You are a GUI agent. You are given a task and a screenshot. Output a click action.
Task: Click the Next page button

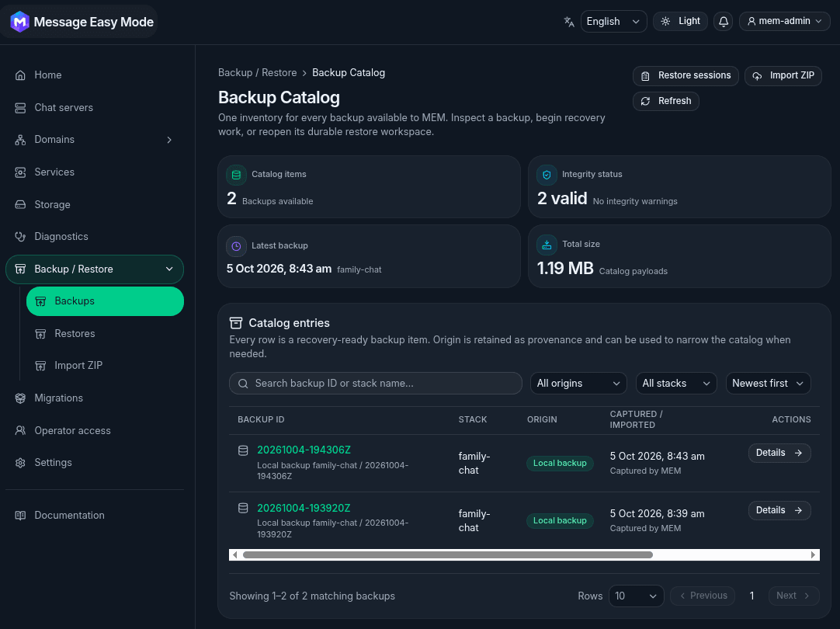click(794, 596)
